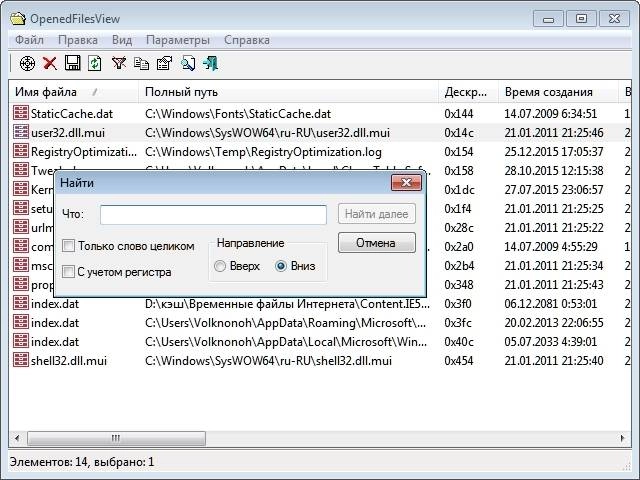
Task: Open the Правка menu
Action: tap(78, 40)
